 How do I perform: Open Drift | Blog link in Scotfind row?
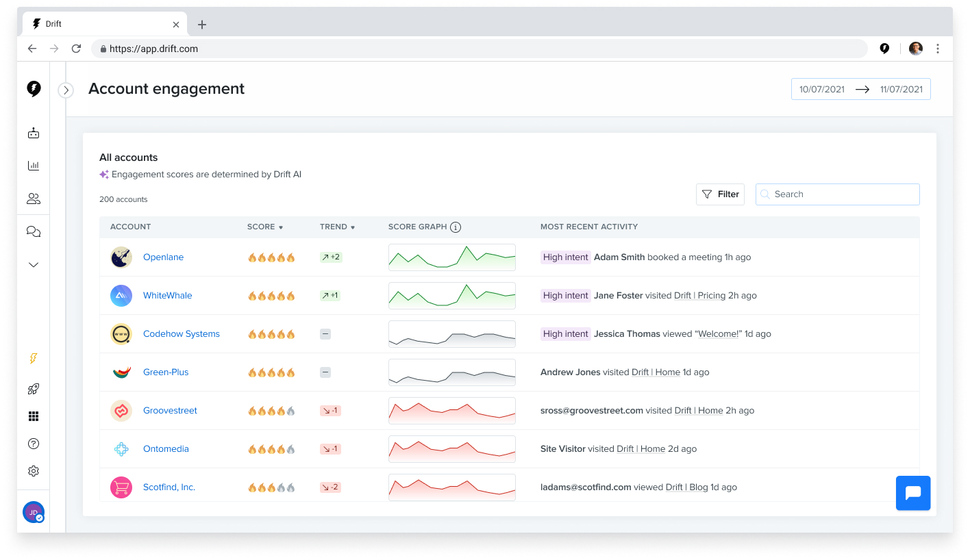pyautogui.click(x=687, y=487)
